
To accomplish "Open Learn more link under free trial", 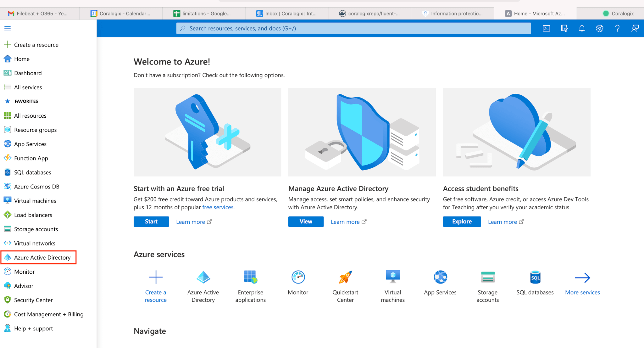I will (194, 222).
